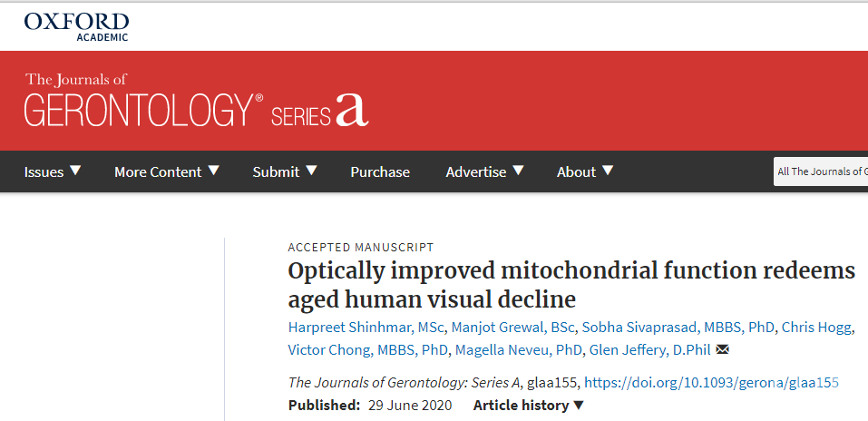The width and height of the screenshot is (868, 421).
Task: Go to the Purchase page
Action: tap(380, 171)
